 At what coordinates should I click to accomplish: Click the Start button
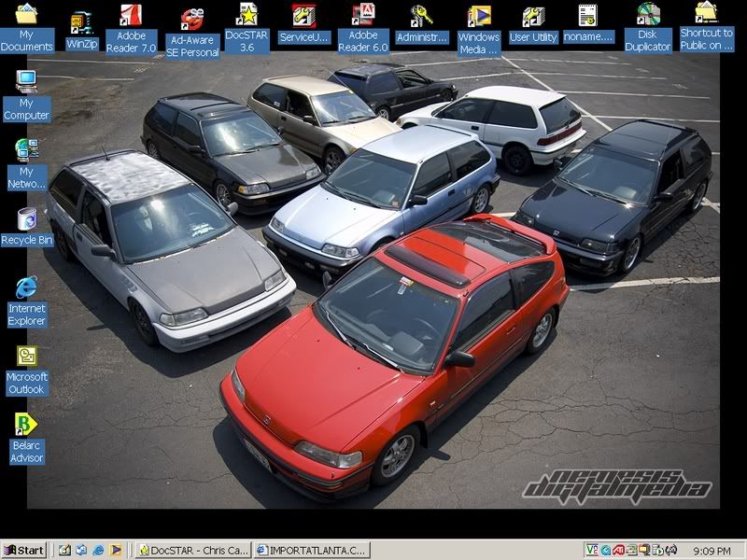(x=24, y=550)
